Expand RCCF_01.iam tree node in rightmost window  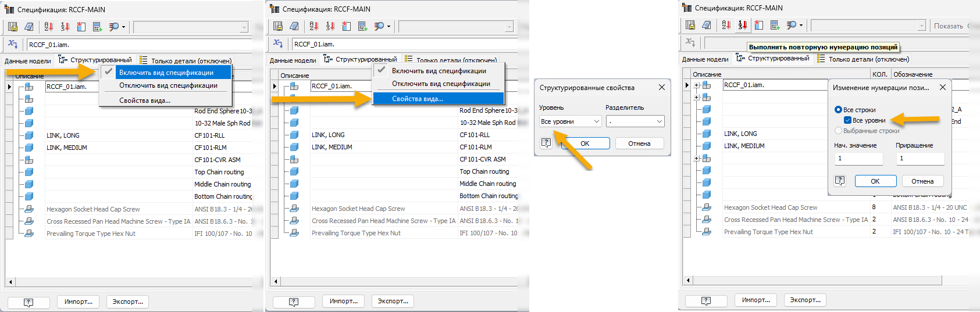[697, 85]
